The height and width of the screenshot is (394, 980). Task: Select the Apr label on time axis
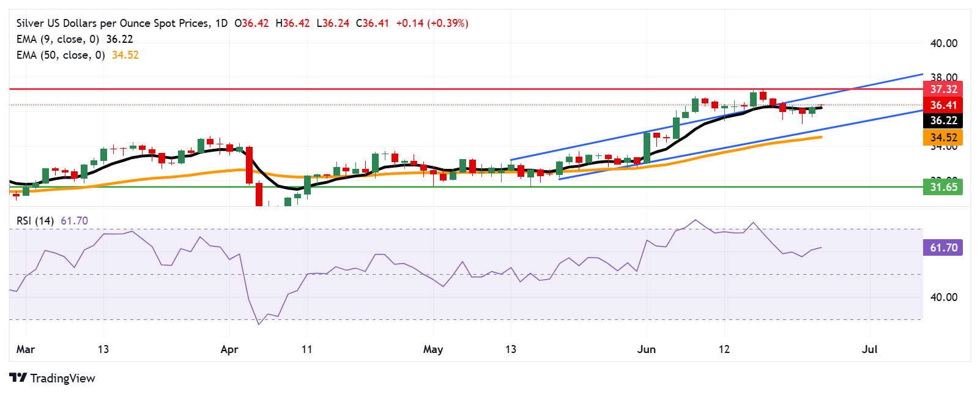tap(229, 349)
